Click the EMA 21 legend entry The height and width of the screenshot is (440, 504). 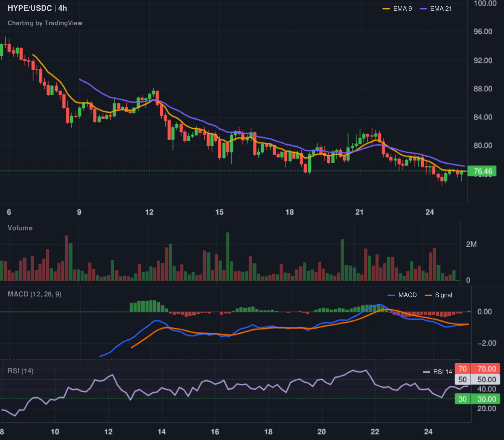436,8
